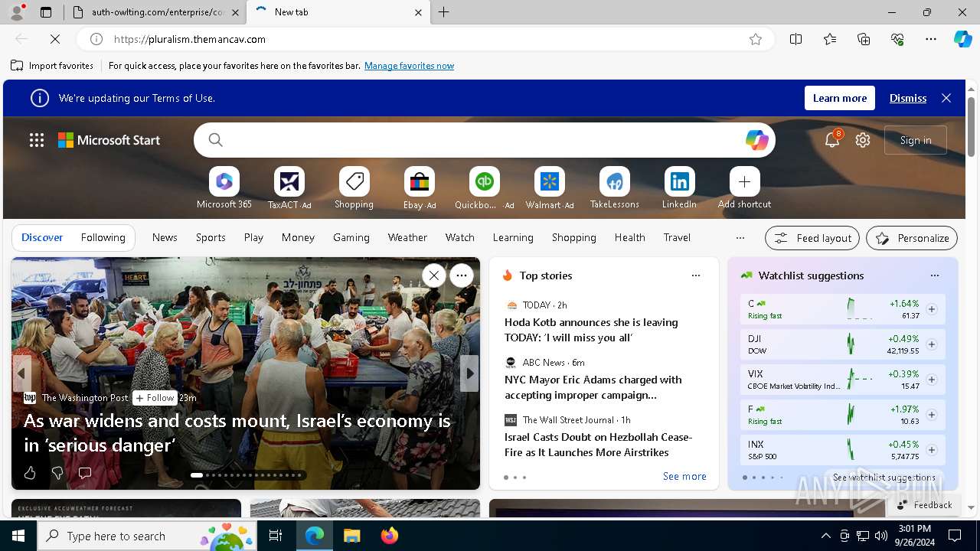Click the Personalize button
This screenshot has height=551, width=980.
point(912,238)
